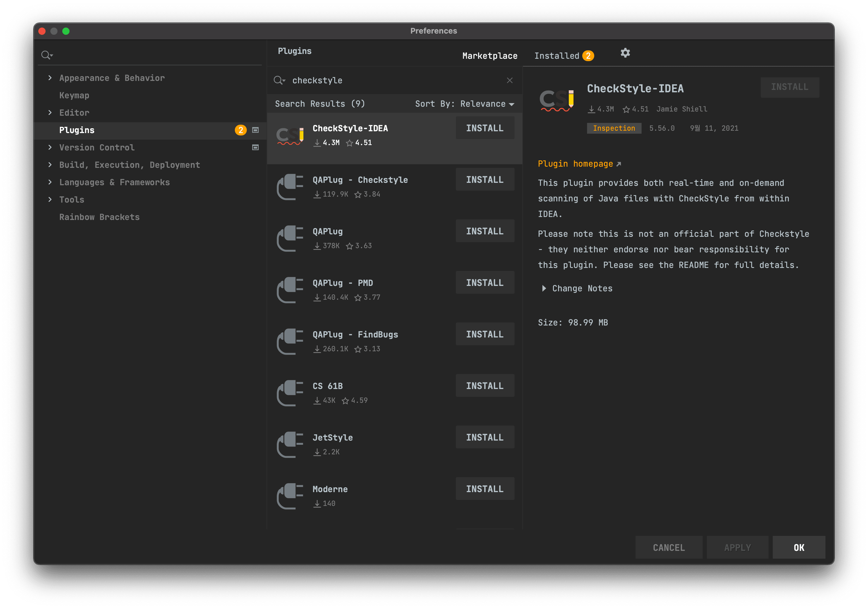Select the Moderne plugin icon

point(290,496)
